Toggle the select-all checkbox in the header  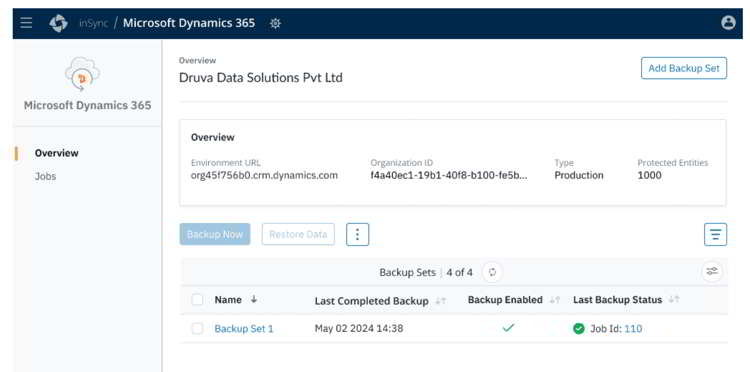tap(197, 300)
